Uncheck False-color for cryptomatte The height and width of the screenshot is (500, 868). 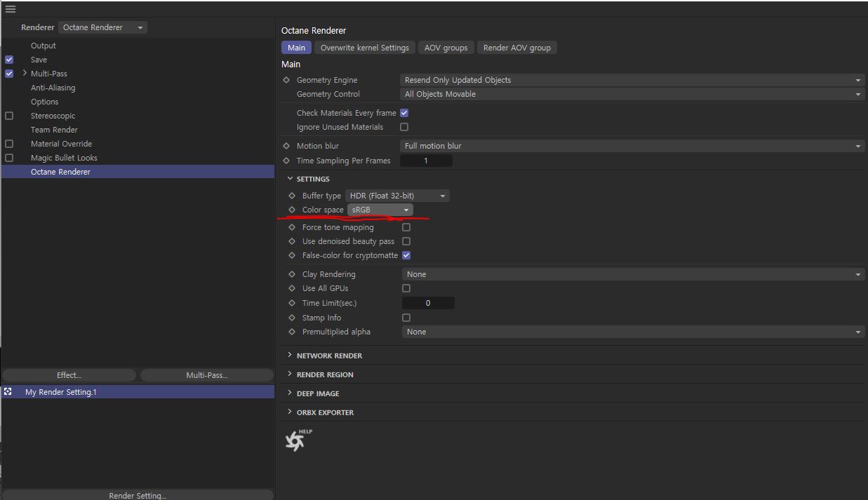[x=406, y=255]
